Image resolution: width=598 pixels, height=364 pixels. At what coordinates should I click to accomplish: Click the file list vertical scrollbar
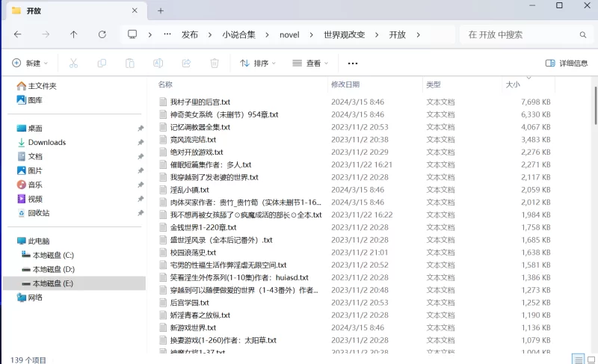point(595,105)
